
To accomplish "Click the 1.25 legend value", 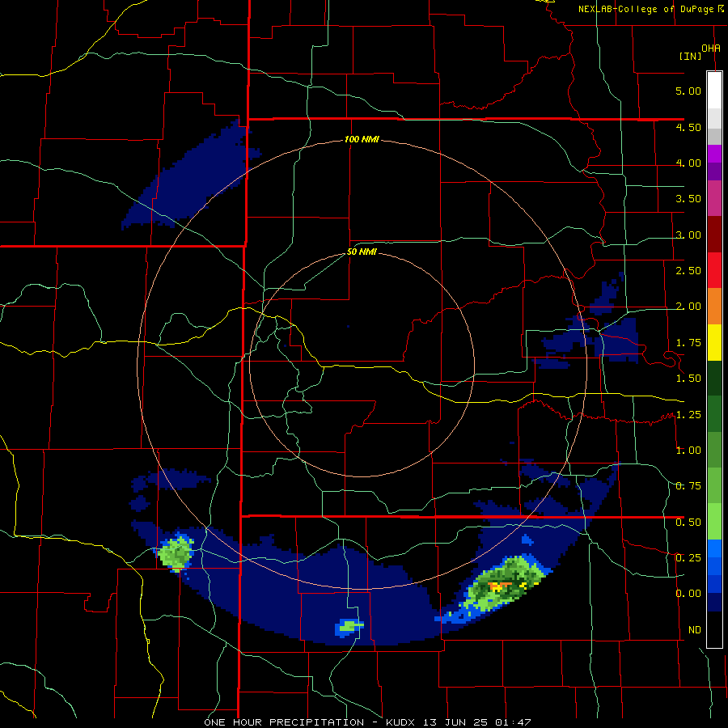I will [688, 415].
